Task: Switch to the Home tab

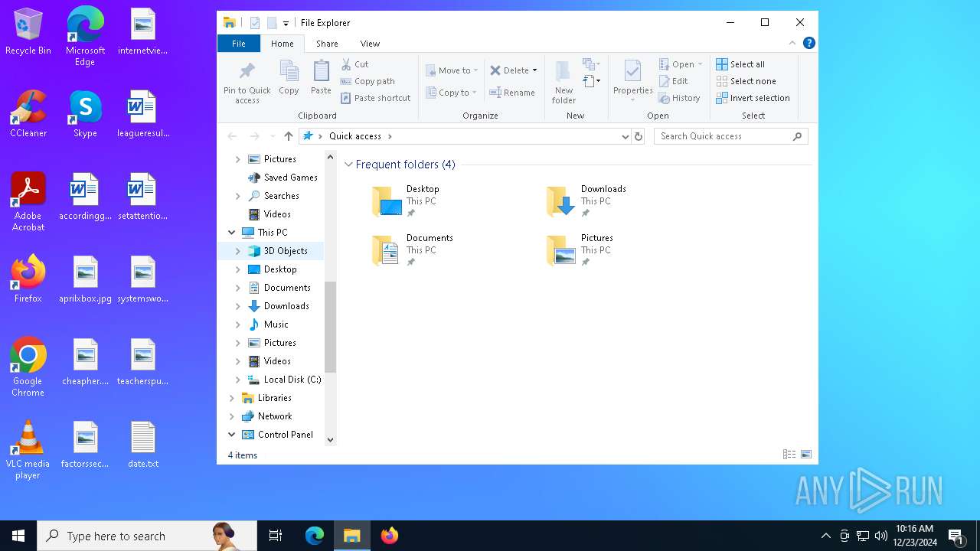Action: click(283, 44)
